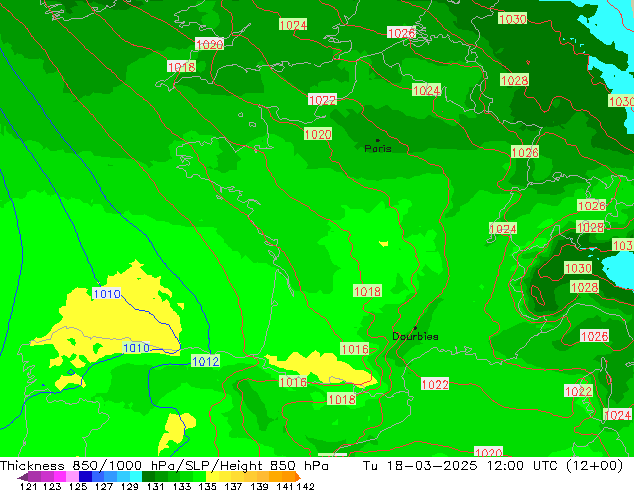The height and width of the screenshot is (490, 634).
Task: Click the legend value 139
Action: [259, 486]
